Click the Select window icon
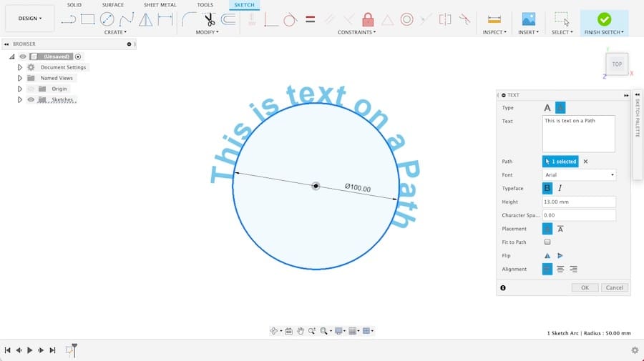Viewport: 644px width, 361px height. click(x=562, y=19)
